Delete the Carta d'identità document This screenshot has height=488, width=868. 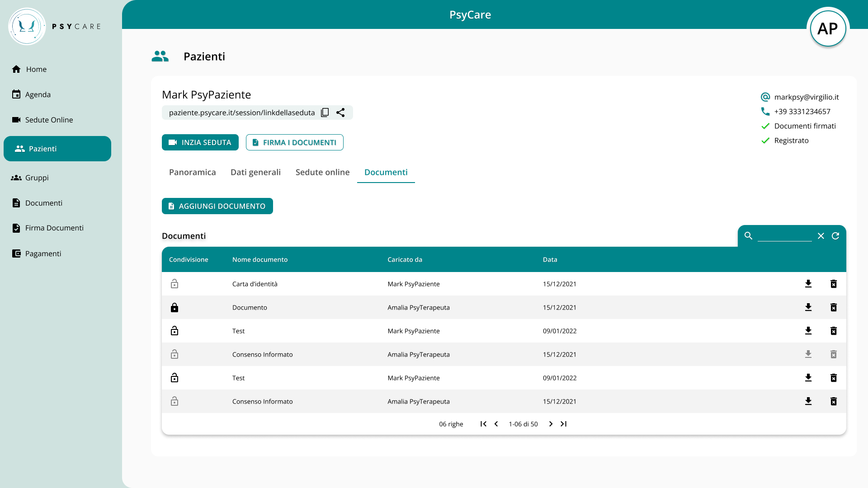click(834, 284)
